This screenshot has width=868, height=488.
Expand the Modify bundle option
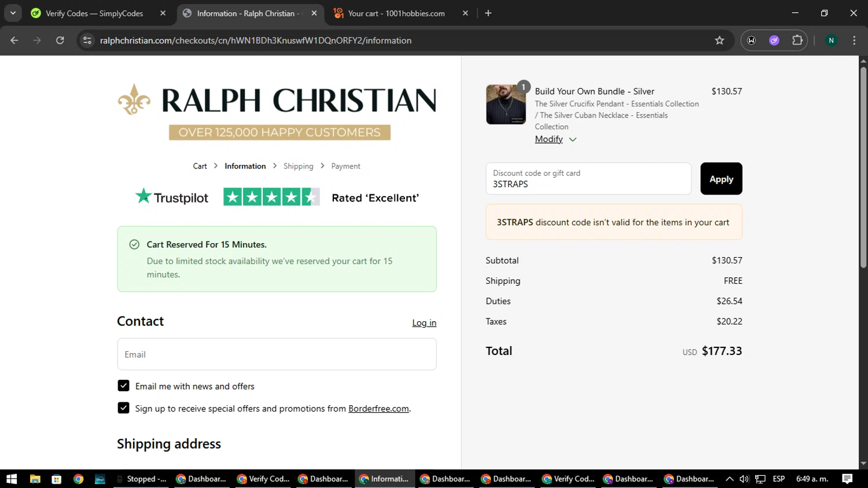tap(556, 140)
